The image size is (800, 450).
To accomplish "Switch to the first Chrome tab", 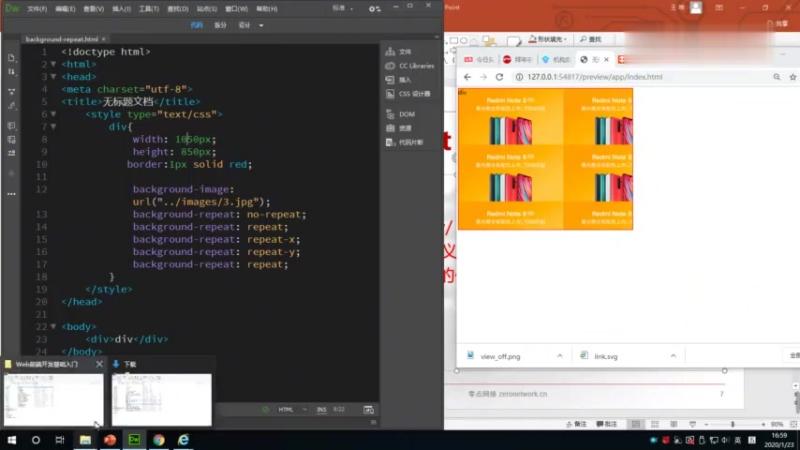I will pos(479,60).
